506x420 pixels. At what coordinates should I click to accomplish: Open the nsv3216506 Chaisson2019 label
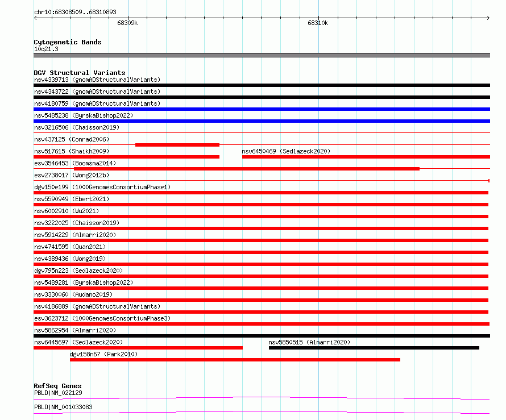77,127
